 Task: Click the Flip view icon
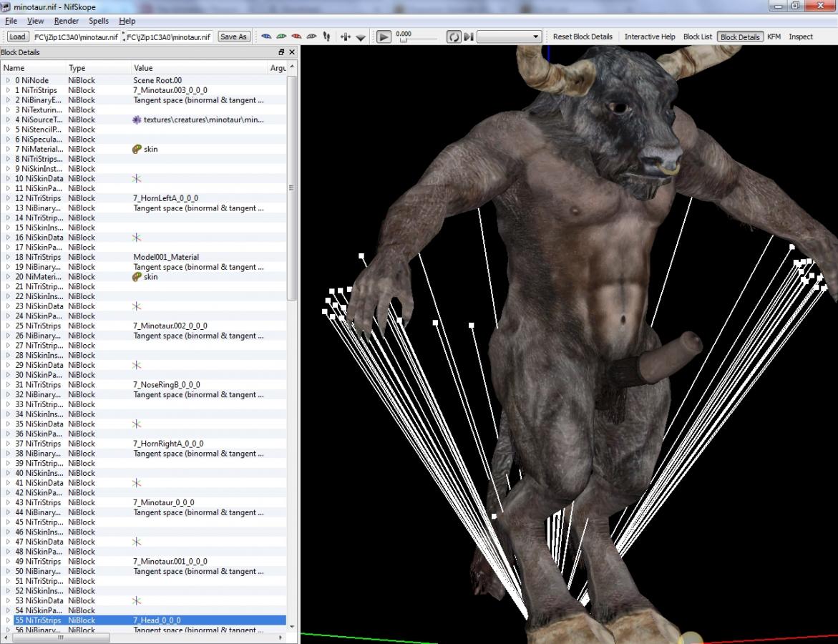pos(345,37)
